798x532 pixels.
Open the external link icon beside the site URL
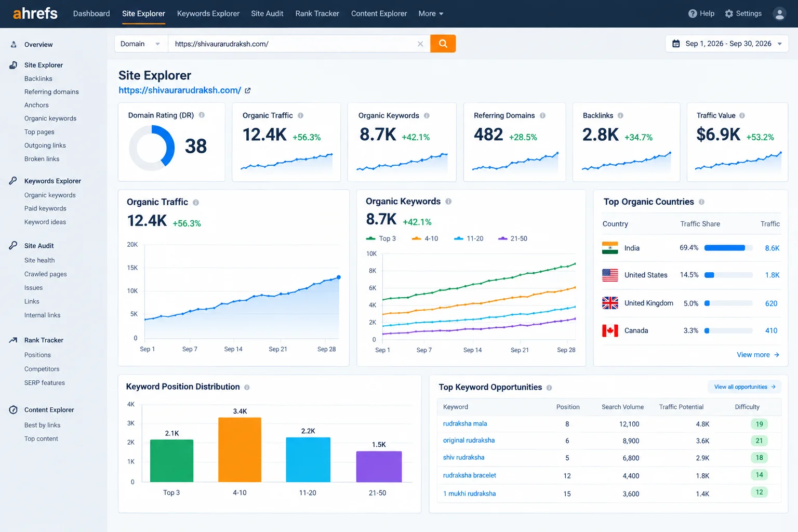[x=248, y=90]
